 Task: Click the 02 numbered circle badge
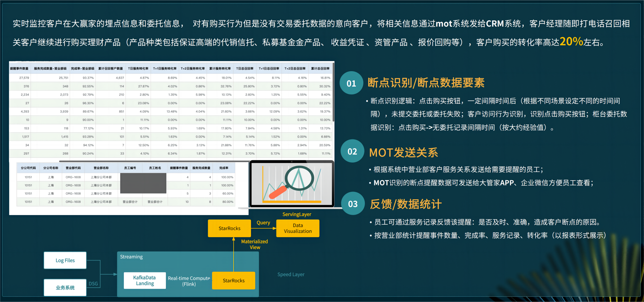coord(352,151)
